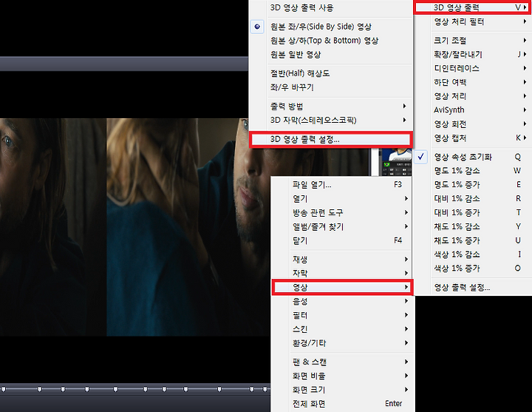Viewport: 532px width, 412px height.
Task: Click the soccer thumbnail behind the menu
Action: pyautogui.click(x=395, y=162)
